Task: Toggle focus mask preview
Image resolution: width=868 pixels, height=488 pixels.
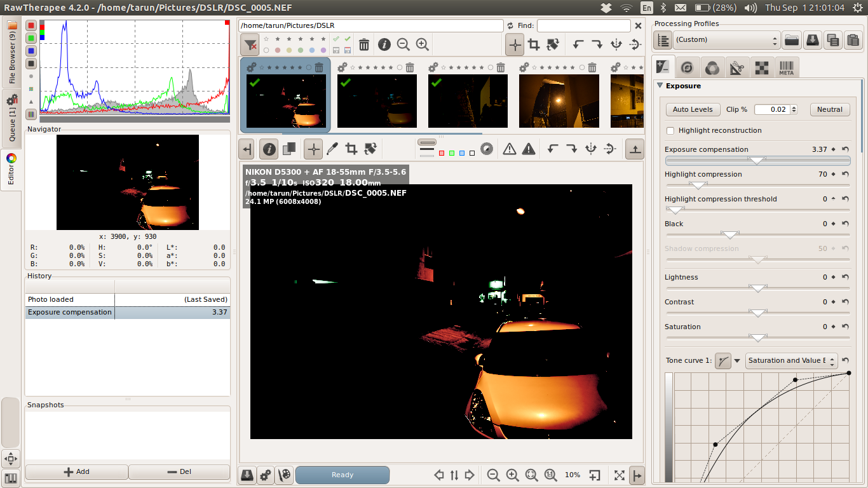Action: pos(487,149)
